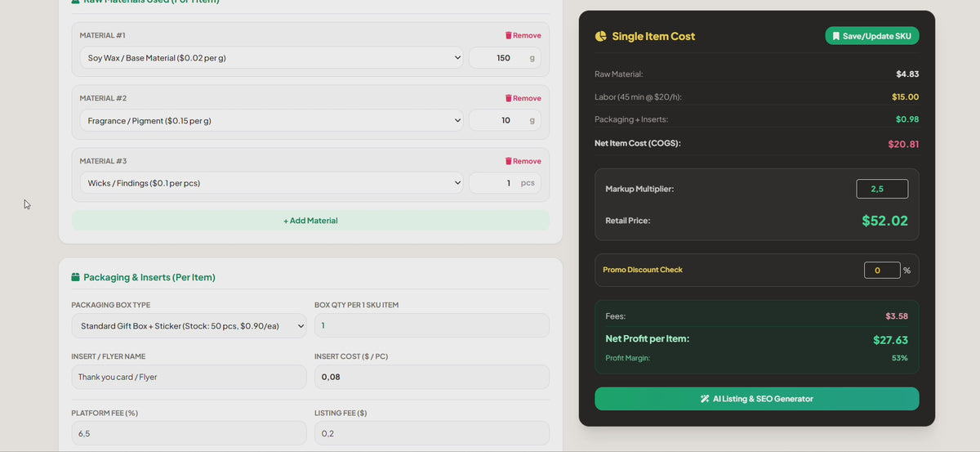Click trash icon for Material #1
This screenshot has height=452, width=980.
pyautogui.click(x=509, y=36)
